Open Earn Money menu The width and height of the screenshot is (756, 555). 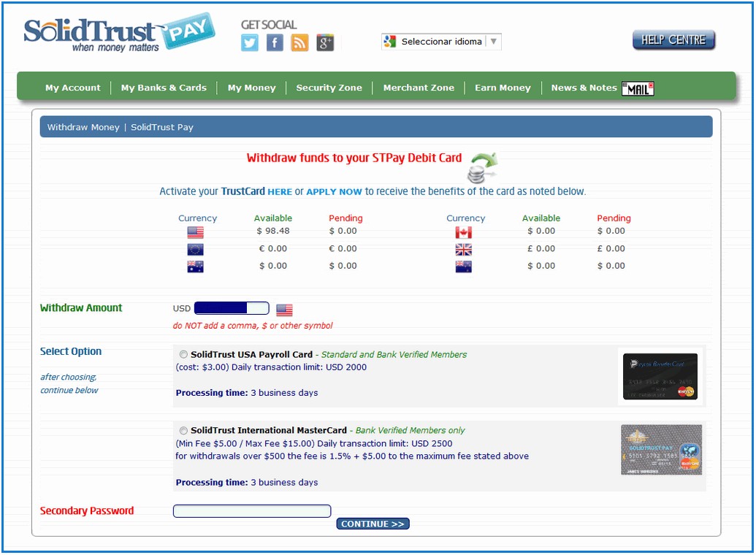tap(503, 88)
